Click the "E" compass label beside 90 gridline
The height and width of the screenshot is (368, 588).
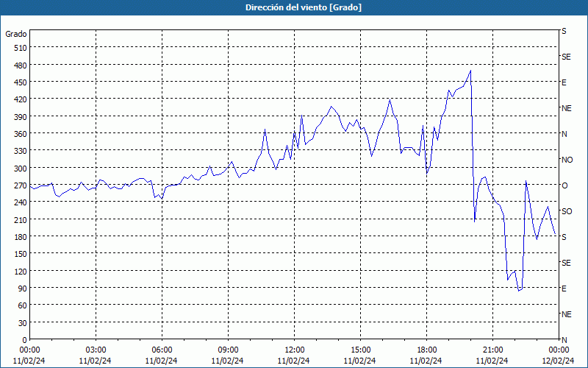(564, 289)
